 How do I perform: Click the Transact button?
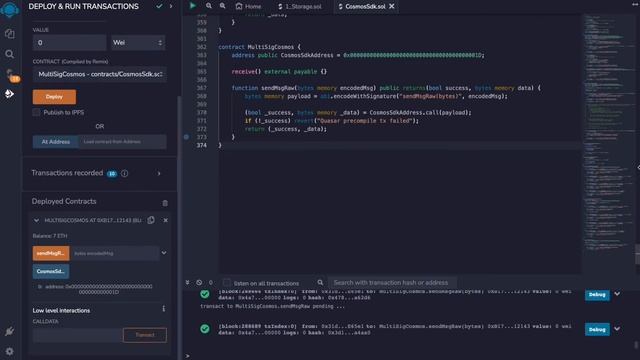pos(144,335)
